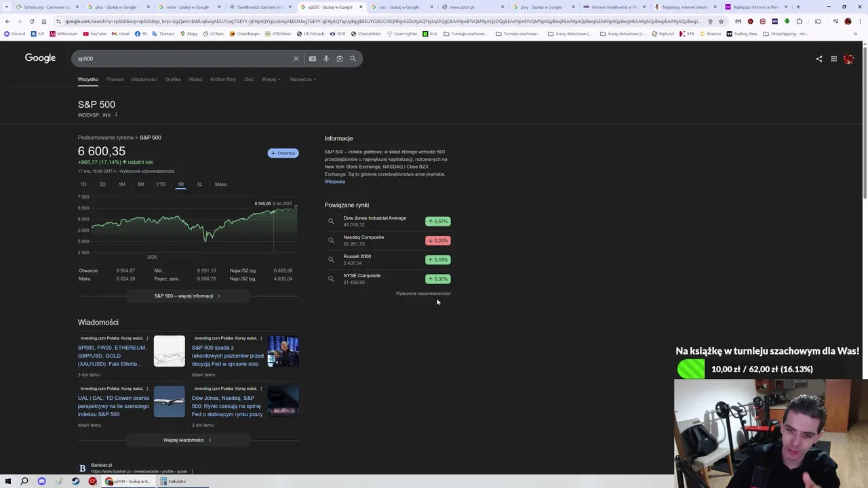The image size is (868, 488).
Task: Expand the Narzędzia tools dropdown
Action: pyautogui.click(x=303, y=79)
